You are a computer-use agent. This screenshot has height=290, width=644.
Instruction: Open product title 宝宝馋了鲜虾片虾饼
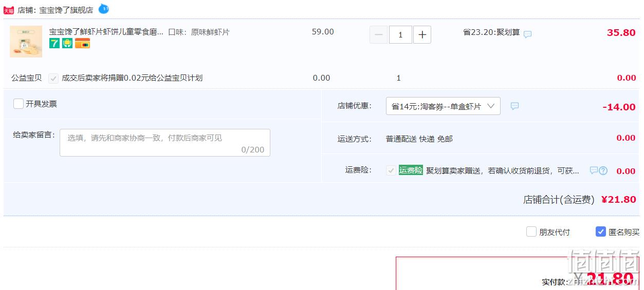click(x=106, y=32)
